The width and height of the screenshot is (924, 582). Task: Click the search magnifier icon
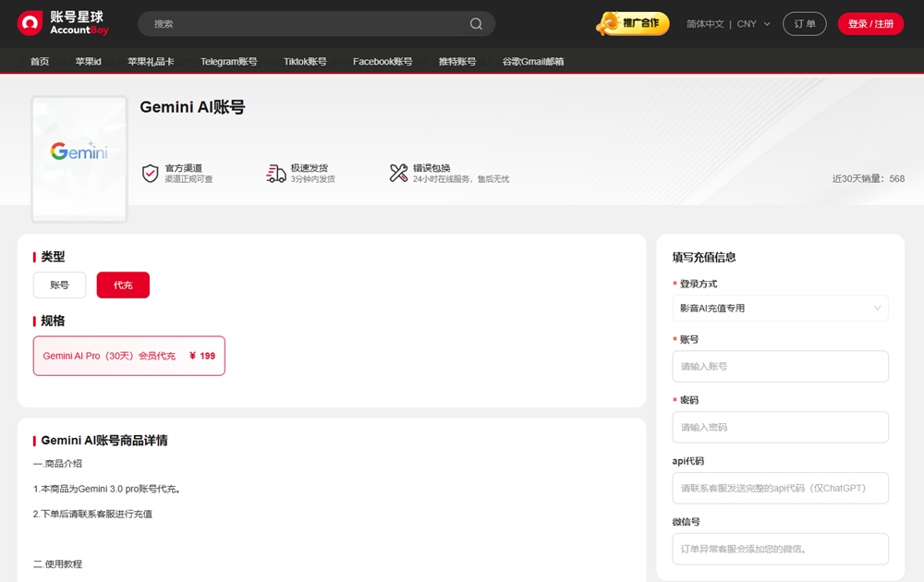pos(476,24)
